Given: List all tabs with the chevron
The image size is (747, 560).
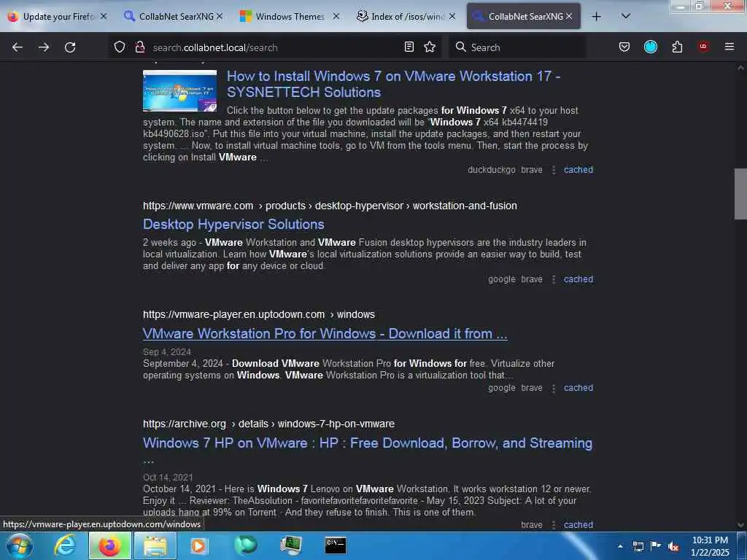Looking at the screenshot, I should [x=626, y=16].
